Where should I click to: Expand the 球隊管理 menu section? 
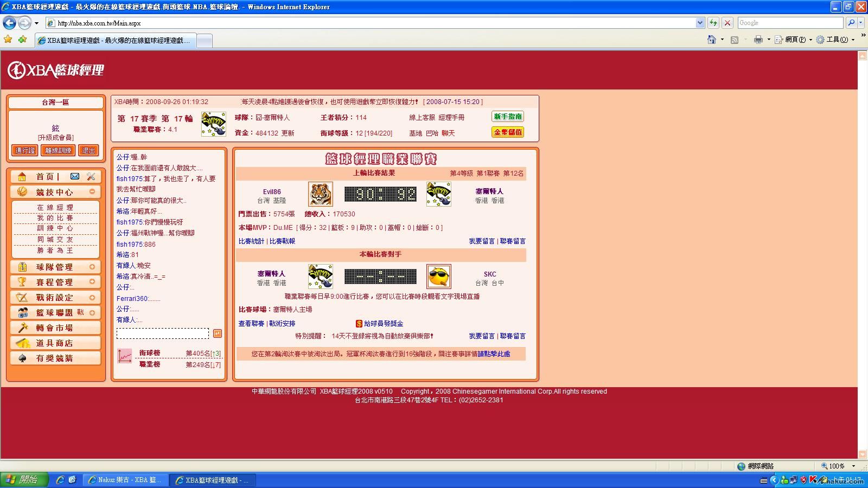[x=92, y=267]
